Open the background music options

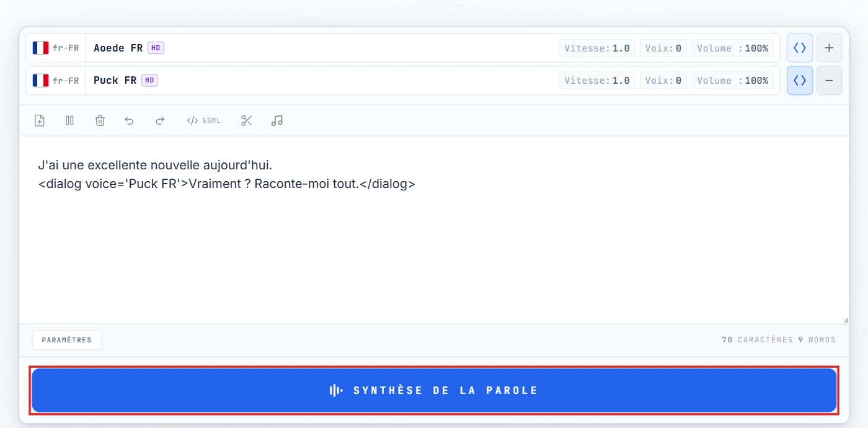coord(277,120)
